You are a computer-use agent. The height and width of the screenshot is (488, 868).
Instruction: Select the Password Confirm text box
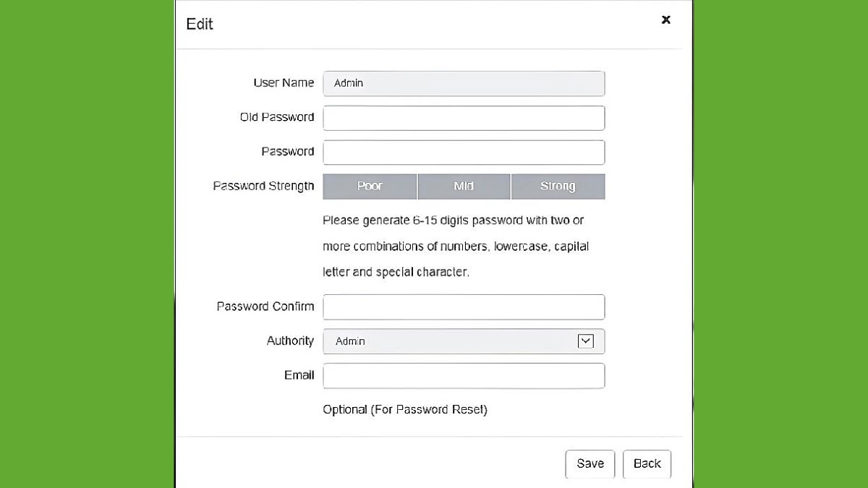tap(463, 307)
